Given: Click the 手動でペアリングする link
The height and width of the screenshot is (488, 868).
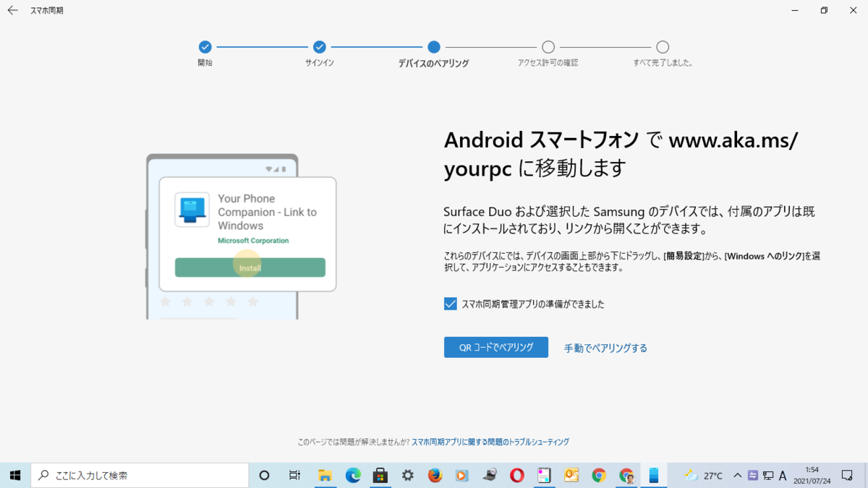Looking at the screenshot, I should click(x=605, y=348).
